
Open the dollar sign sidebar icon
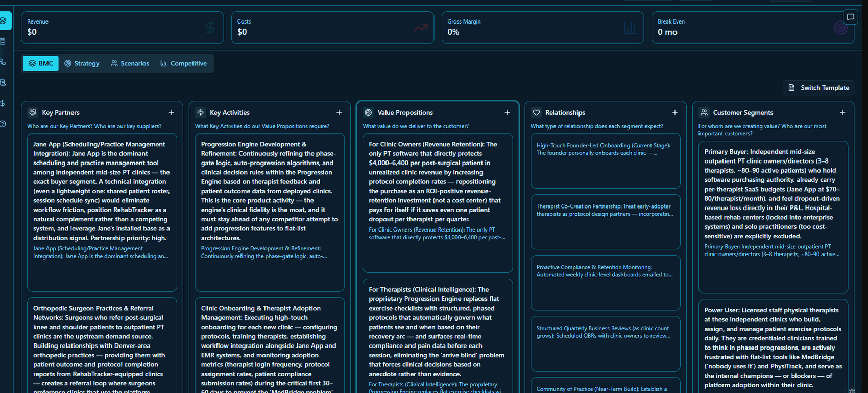coord(3,103)
